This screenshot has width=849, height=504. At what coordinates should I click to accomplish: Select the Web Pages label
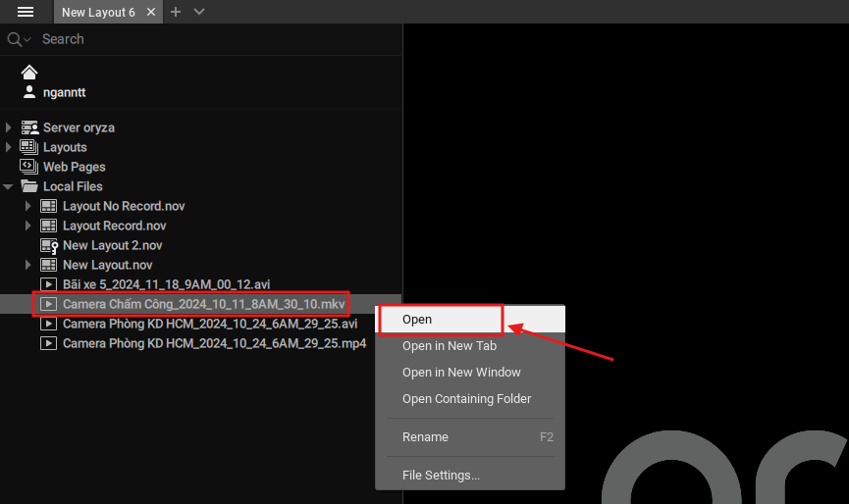tap(75, 167)
